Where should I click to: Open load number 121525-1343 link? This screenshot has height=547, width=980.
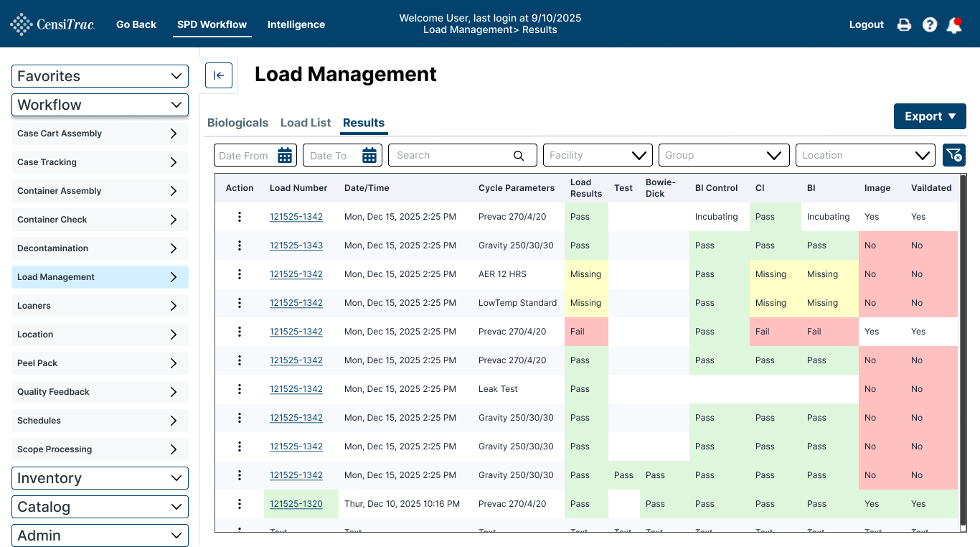point(296,246)
